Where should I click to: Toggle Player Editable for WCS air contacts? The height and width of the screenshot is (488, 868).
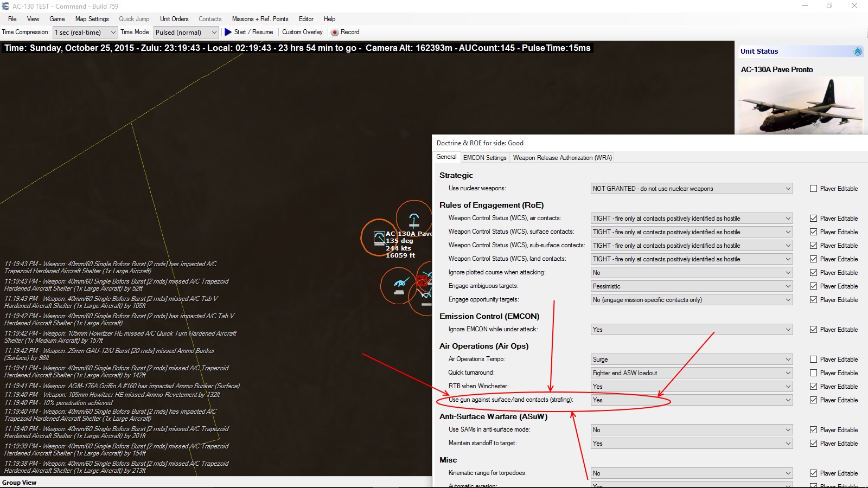coord(813,219)
